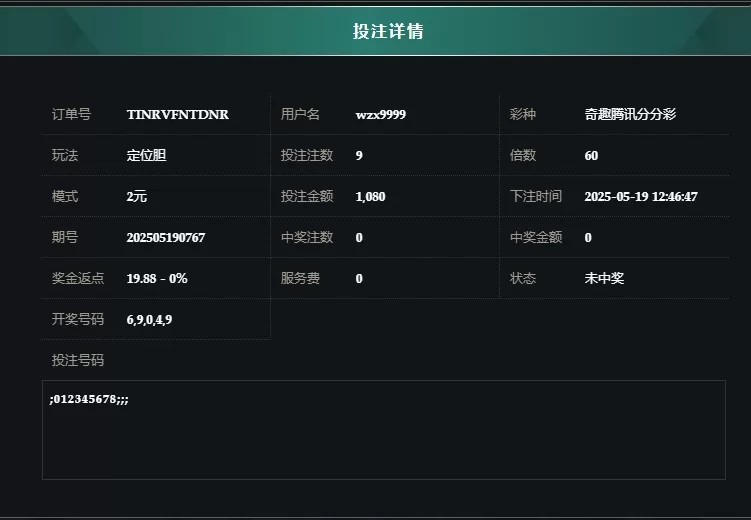This screenshot has height=520, width=751.
Task: Click the issue number 202505190767
Action: tap(166, 237)
